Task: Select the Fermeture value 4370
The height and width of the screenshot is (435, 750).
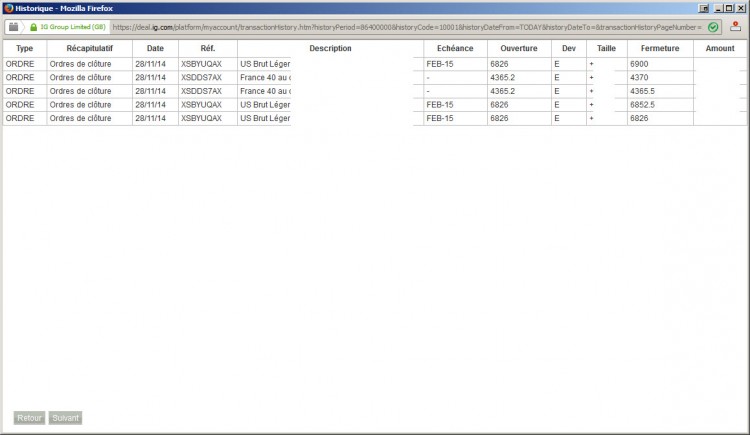Action: [639, 78]
